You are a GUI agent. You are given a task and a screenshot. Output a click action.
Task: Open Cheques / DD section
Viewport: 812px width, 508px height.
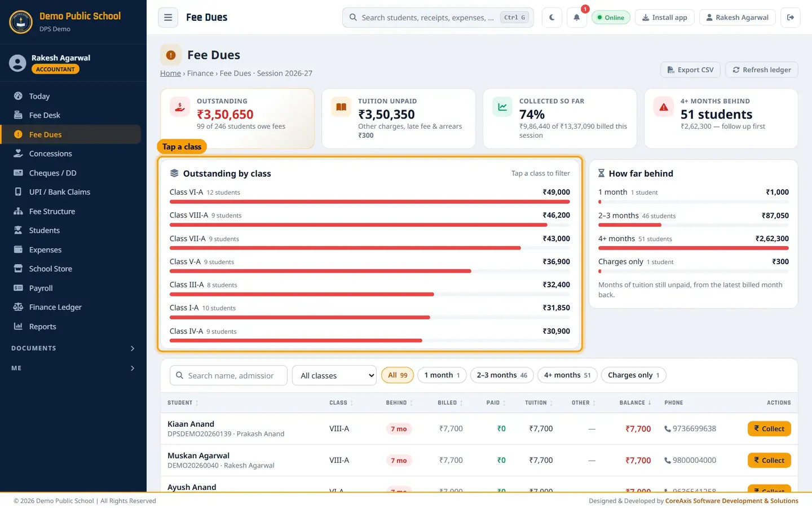tap(70, 173)
